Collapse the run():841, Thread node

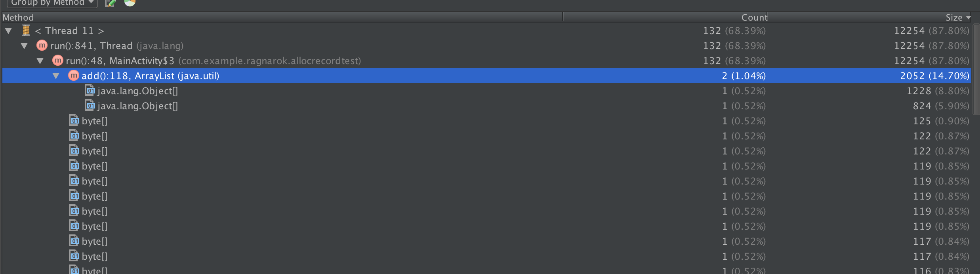24,46
